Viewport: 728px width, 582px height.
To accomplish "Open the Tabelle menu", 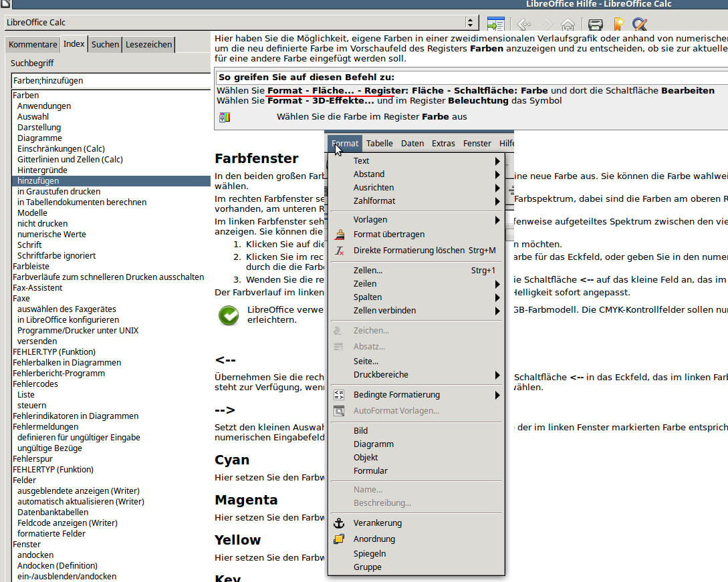I will tap(379, 144).
